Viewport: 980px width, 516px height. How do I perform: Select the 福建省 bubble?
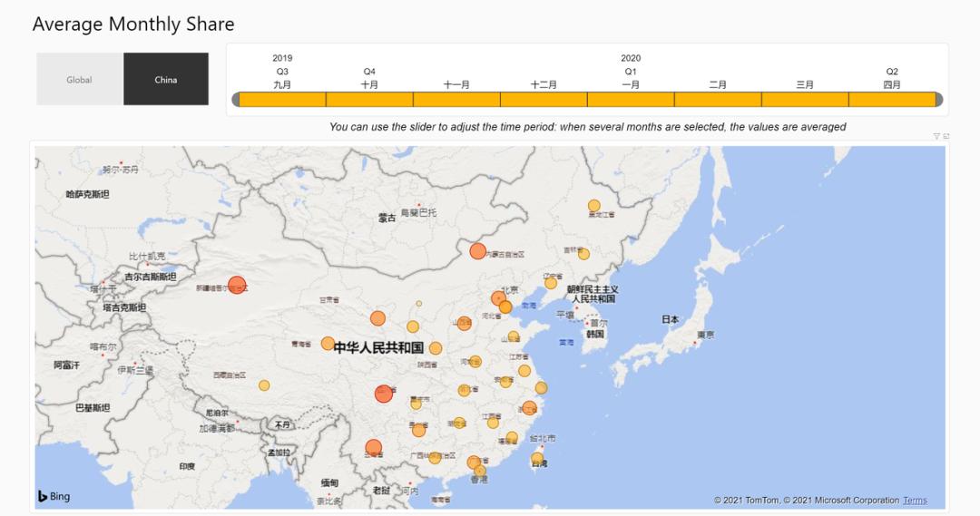click(x=512, y=437)
